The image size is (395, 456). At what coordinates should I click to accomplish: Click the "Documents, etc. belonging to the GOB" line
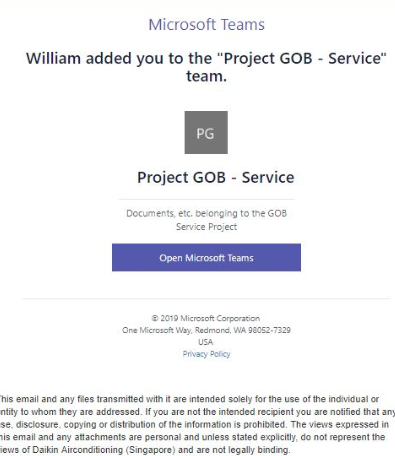(x=206, y=213)
